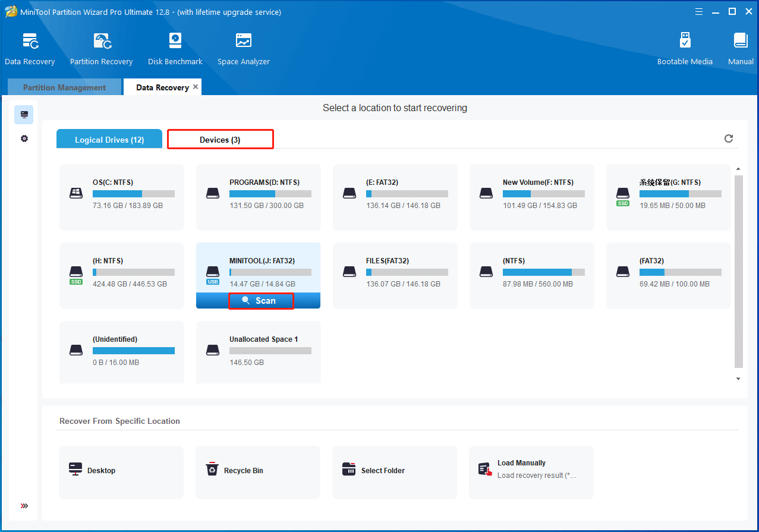759x532 pixels.
Task: Click the drive icon of (NTFS) partition
Action: 486,272
